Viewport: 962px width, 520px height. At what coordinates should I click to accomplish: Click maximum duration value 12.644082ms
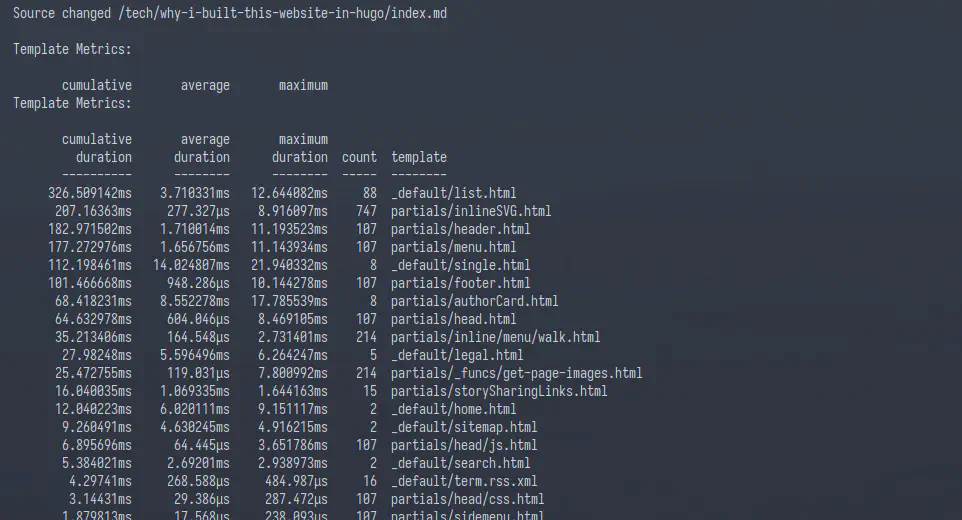(290, 193)
